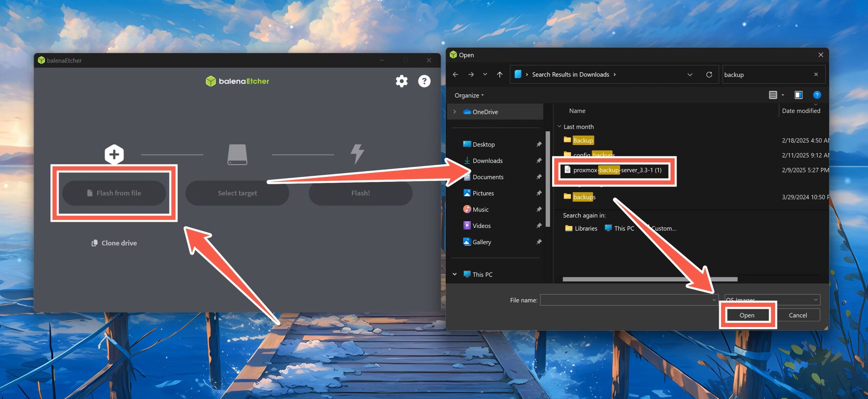Navigate back in Open dialog
Image resolution: width=868 pixels, height=399 pixels.
click(x=455, y=75)
